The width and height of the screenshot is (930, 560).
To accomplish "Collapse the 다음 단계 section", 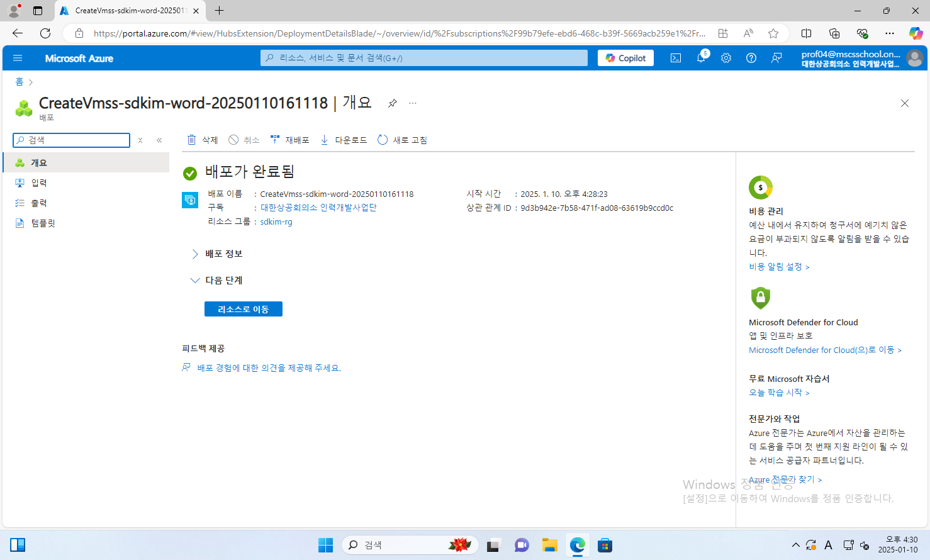I will [x=217, y=280].
